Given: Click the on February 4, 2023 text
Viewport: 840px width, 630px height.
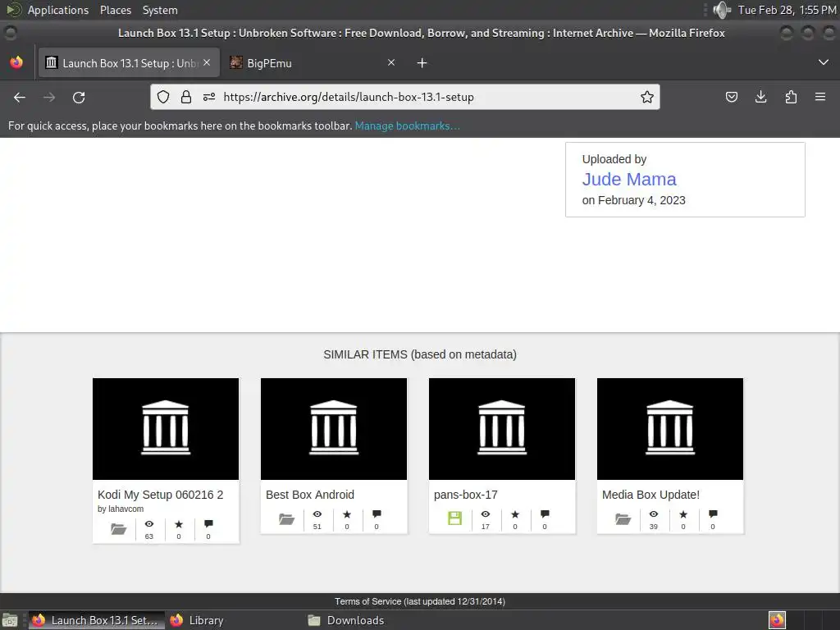Looking at the screenshot, I should click(x=634, y=200).
